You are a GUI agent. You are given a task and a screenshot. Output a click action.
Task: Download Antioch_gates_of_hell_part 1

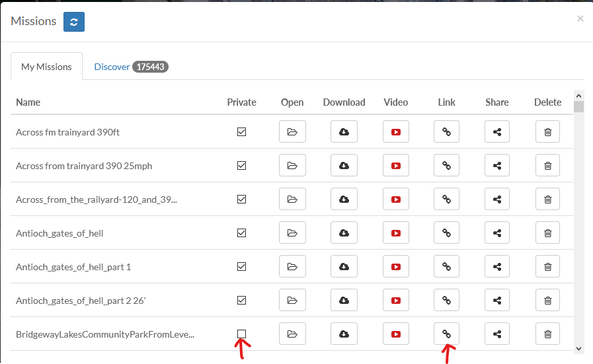(x=344, y=266)
